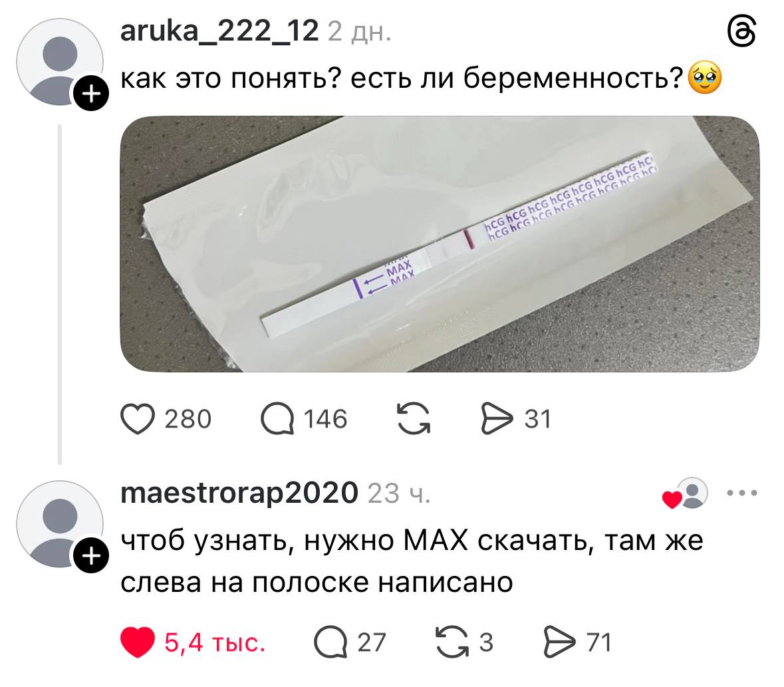Open the maestrorap2020 profile name

(x=239, y=493)
